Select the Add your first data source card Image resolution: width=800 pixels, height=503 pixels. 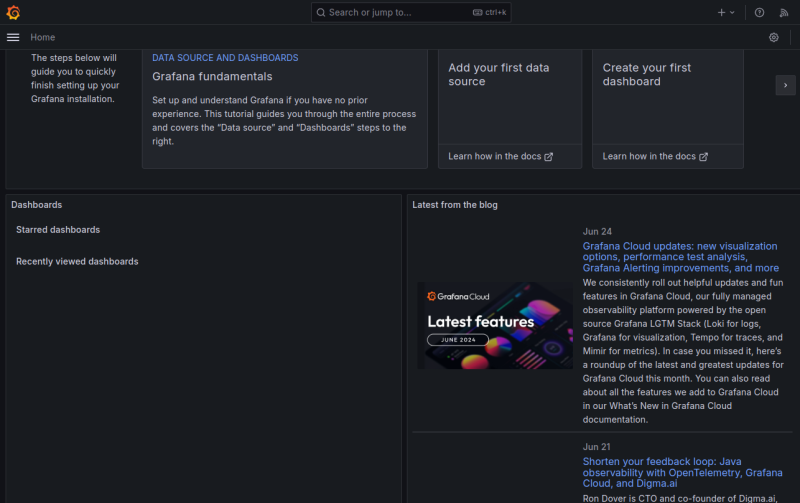tap(509, 90)
